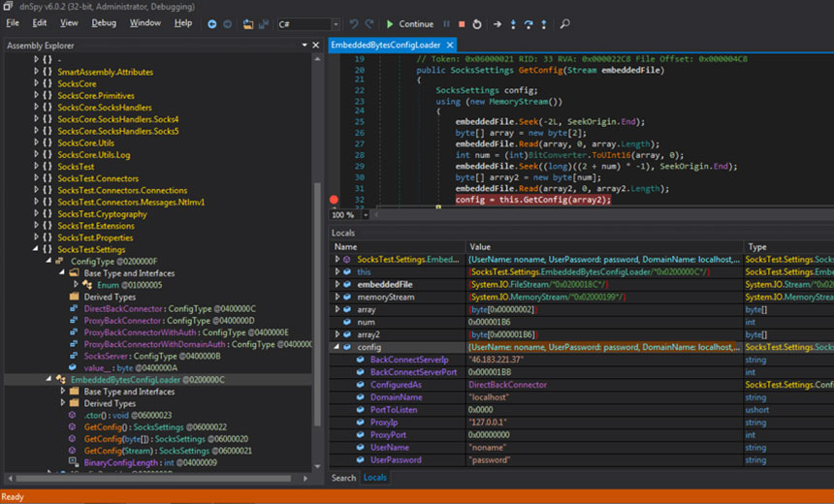Screen dimensions: 834x504
Task: Select the BackConnectServerIp value "46.183.221.37"
Action: 497,360
